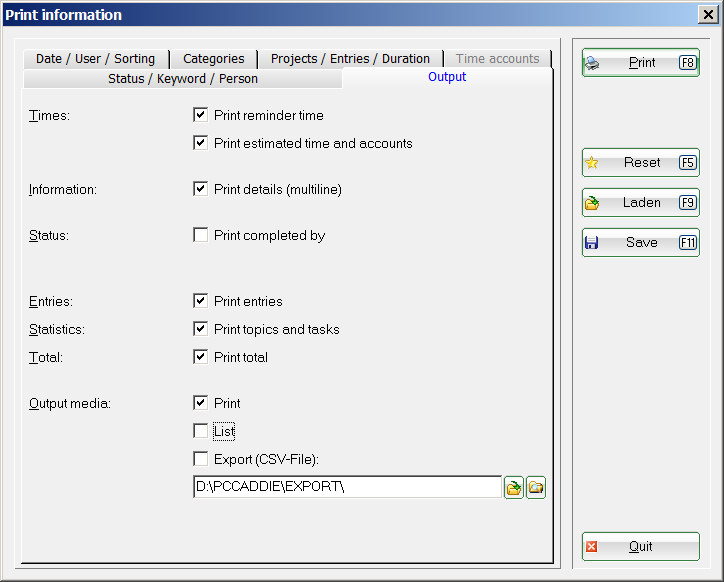The image size is (724, 582).
Task: Close the Print information dialog
Action: point(708,15)
